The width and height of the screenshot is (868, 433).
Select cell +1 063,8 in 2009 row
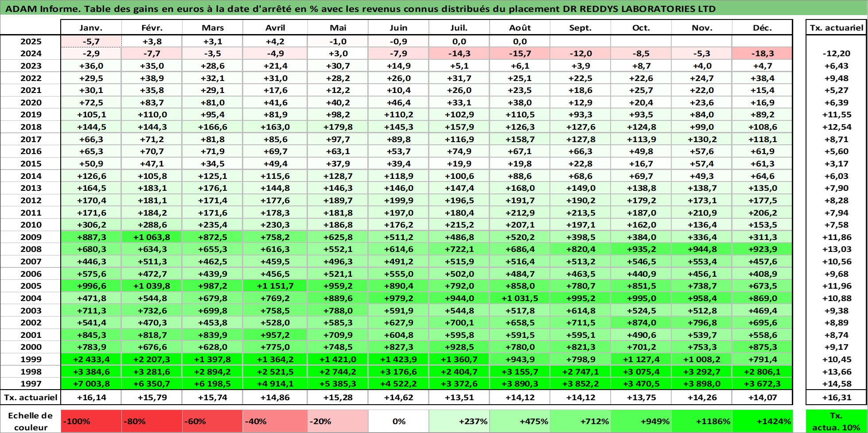152,237
